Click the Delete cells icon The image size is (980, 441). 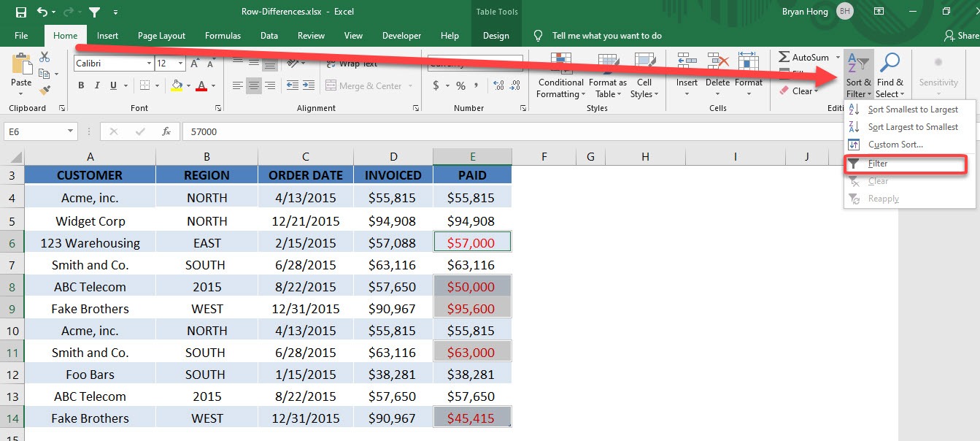[717, 64]
